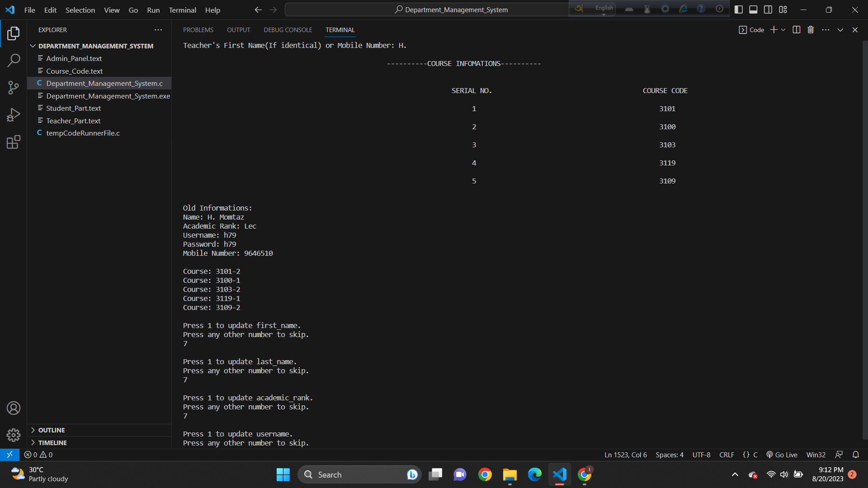Open the Run and Debug view
The width and height of the screenshot is (868, 488).
(x=14, y=114)
